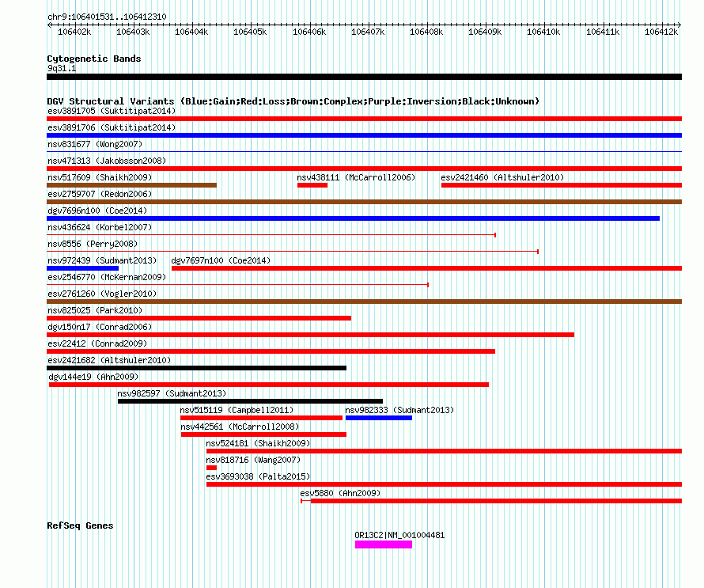Screen dimensions: 704x588
Task: Click the 106412k ruler tick label
Action: click(661, 32)
